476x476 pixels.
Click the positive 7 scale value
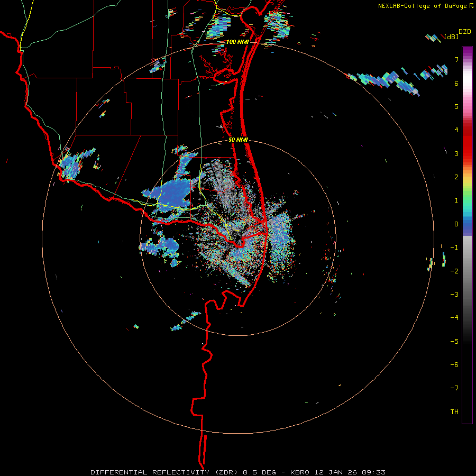pos(456,59)
